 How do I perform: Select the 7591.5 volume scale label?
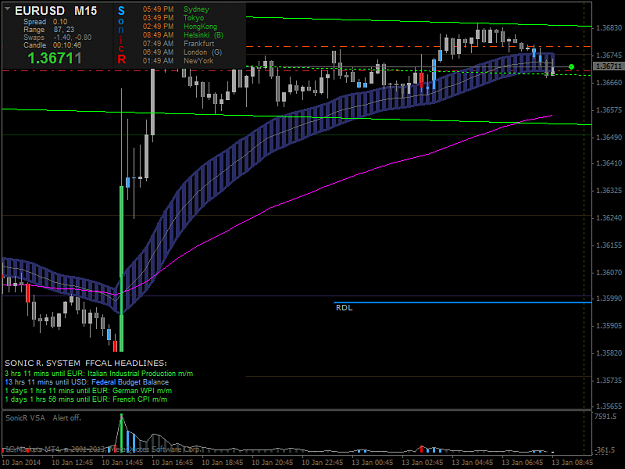coord(605,416)
